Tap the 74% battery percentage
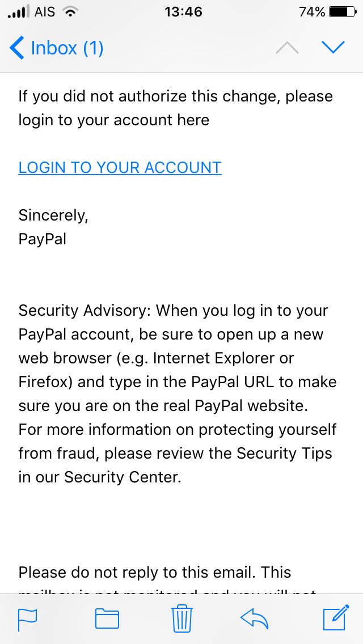 coord(312,11)
